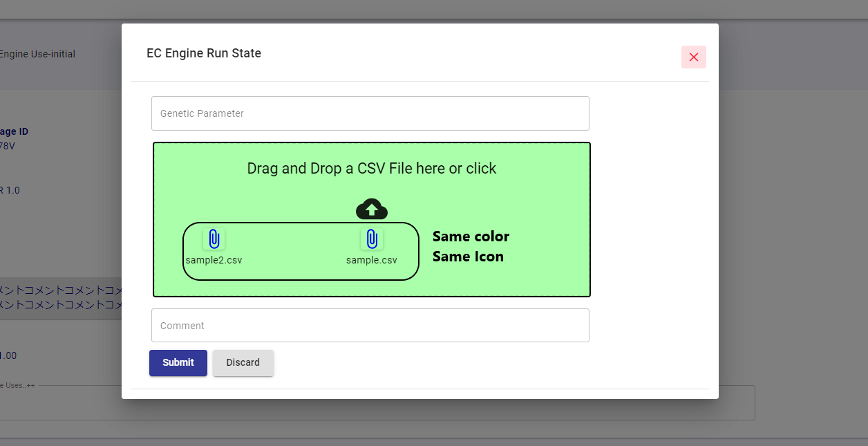The image size is (868, 446).
Task: Click the EC Engine Run State title
Action: [203, 53]
